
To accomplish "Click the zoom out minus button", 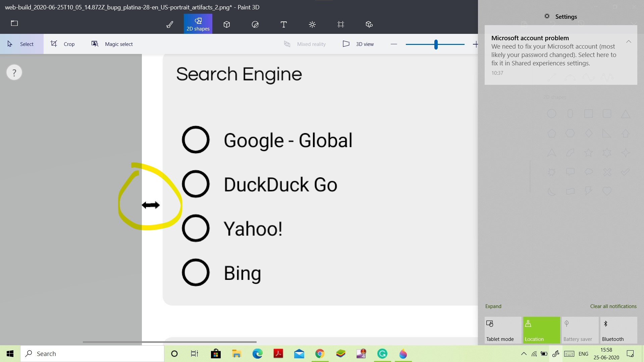I will click(394, 44).
